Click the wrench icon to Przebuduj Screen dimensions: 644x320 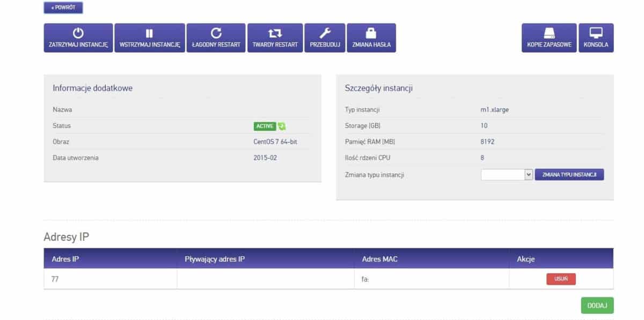coord(325,33)
